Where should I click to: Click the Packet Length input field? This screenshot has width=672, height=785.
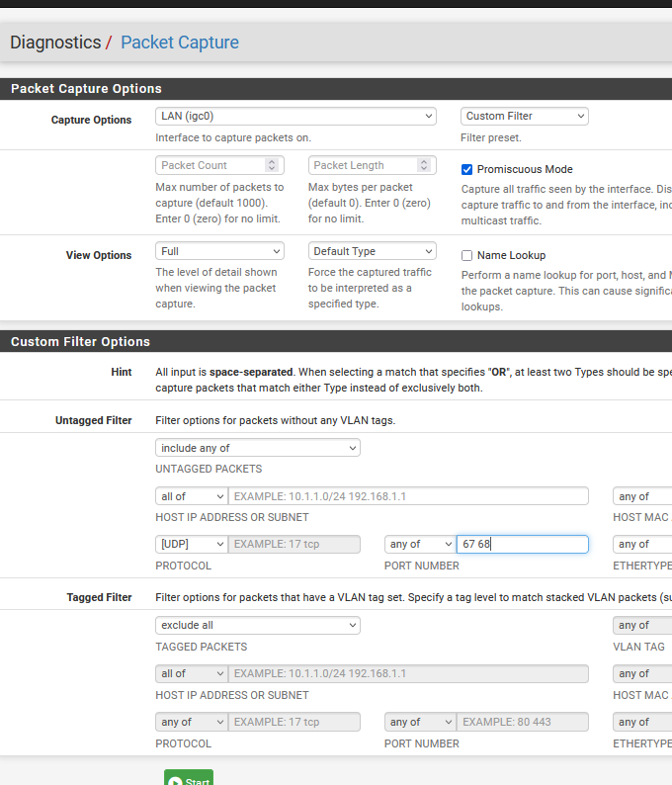[x=362, y=165]
